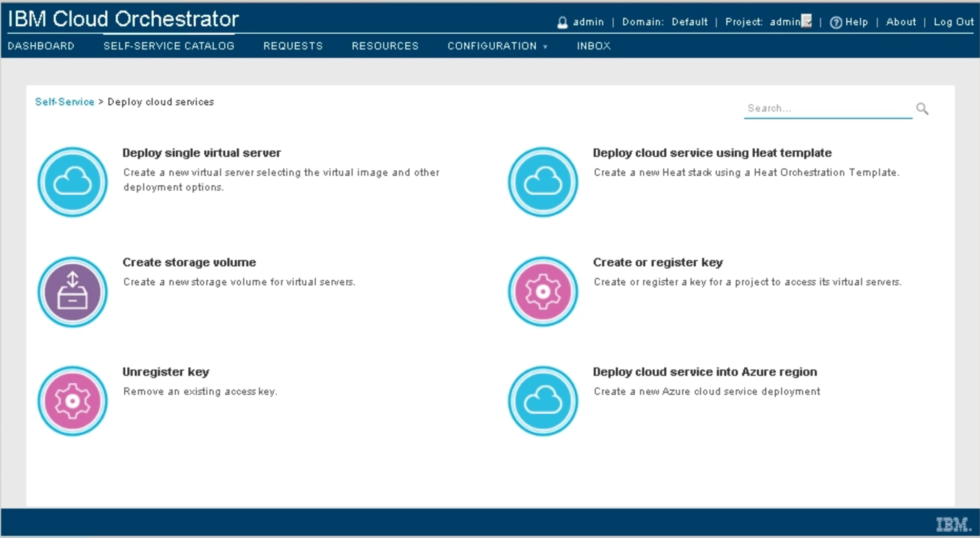Click the search magnifier icon
980x538 pixels.
click(x=922, y=108)
